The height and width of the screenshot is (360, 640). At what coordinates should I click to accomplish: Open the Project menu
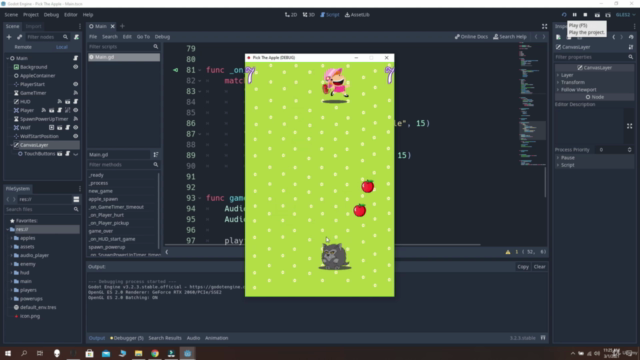[x=31, y=15]
